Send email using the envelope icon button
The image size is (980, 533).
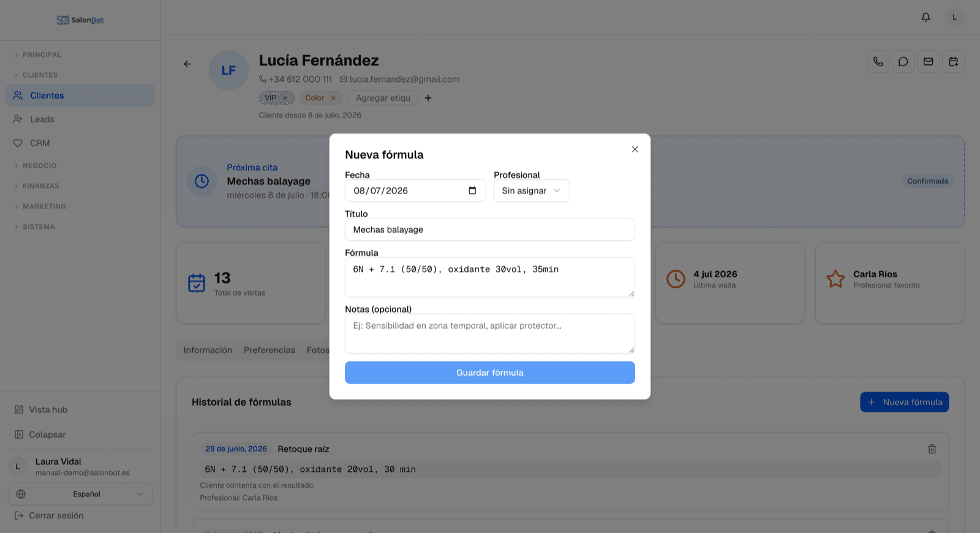click(x=929, y=62)
